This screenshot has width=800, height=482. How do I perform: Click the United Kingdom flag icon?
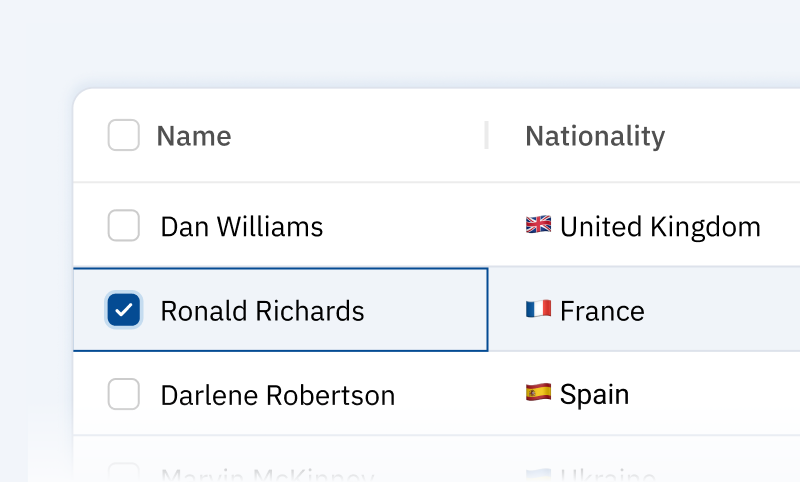[x=538, y=225]
